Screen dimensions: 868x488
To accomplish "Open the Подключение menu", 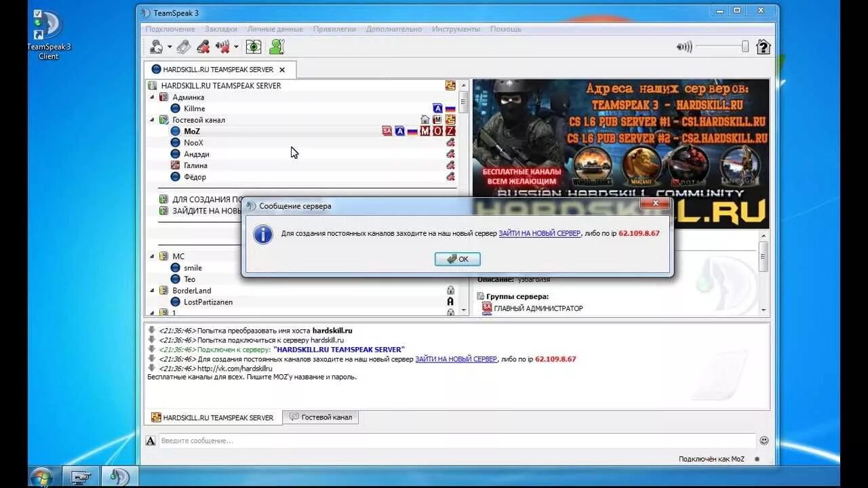I will [170, 29].
